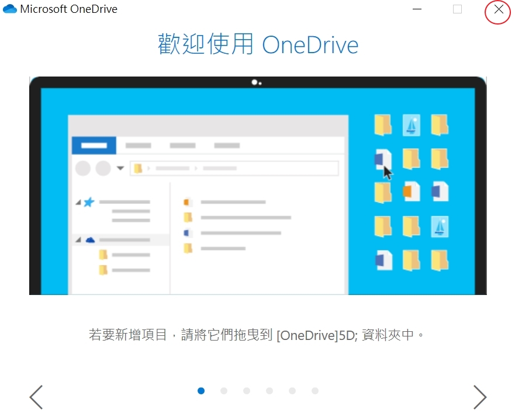Jump to the fourth page indicator dot
The width and height of the screenshot is (515, 420).
(x=269, y=391)
